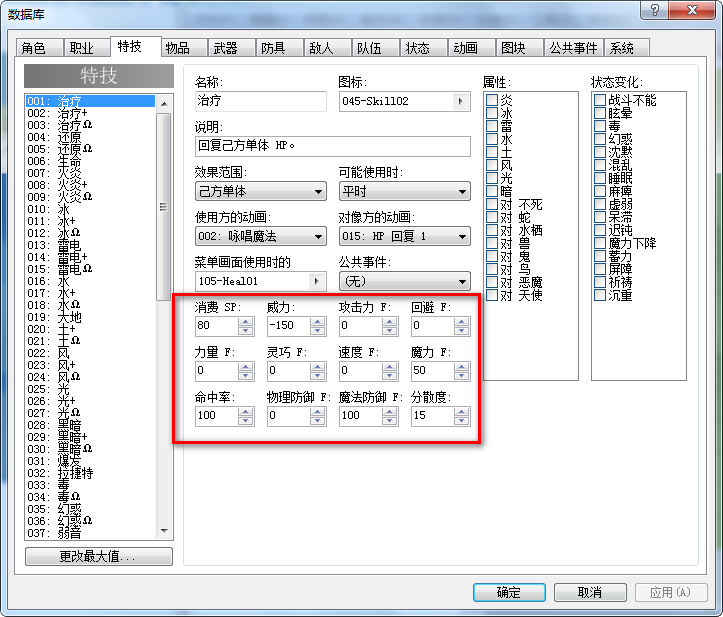
Task: Decrease the 消费 SP value
Action: [246, 331]
